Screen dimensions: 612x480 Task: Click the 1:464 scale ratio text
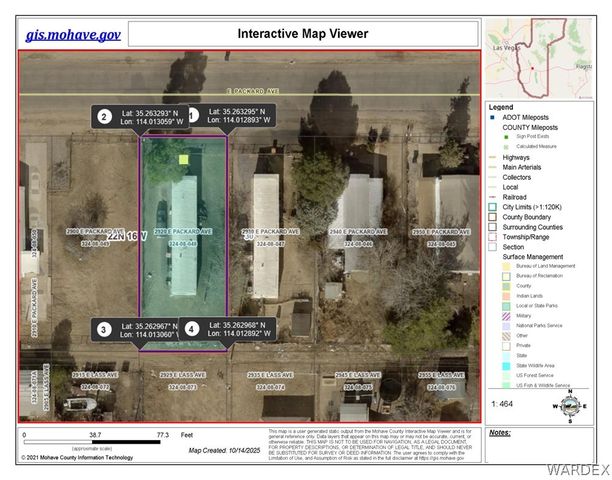click(502, 404)
